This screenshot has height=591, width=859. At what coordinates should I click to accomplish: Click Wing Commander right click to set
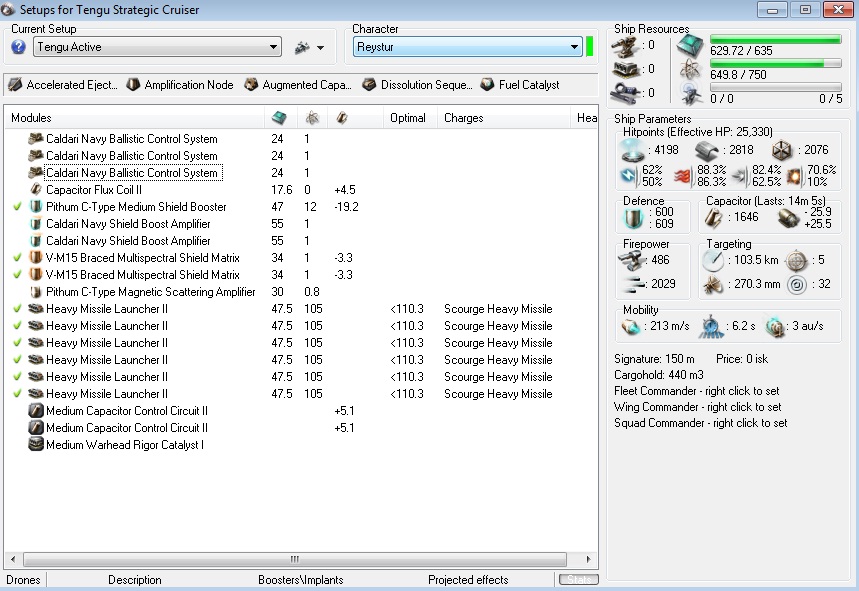coord(697,407)
